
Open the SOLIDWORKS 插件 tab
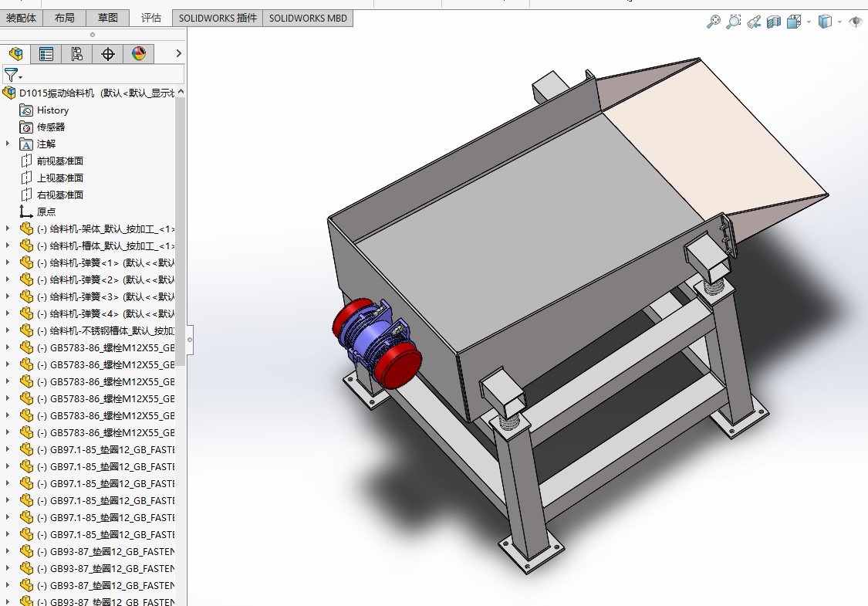pos(218,19)
